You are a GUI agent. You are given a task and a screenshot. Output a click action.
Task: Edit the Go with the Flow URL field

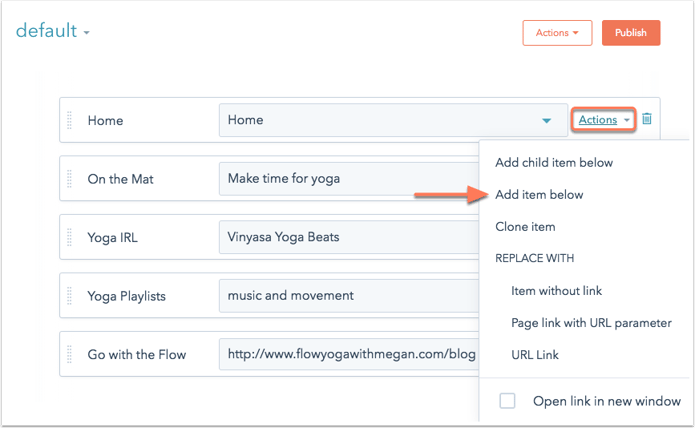(349, 354)
